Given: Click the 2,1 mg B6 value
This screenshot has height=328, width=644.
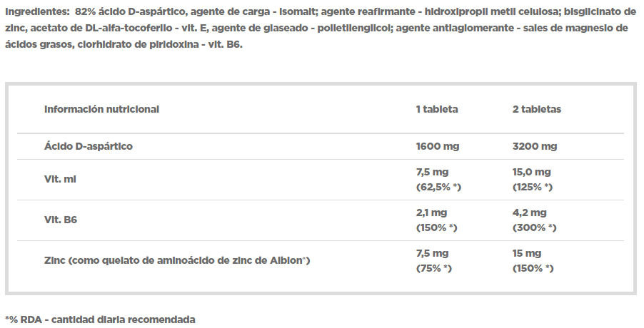Looking at the screenshot, I should 431,212.
